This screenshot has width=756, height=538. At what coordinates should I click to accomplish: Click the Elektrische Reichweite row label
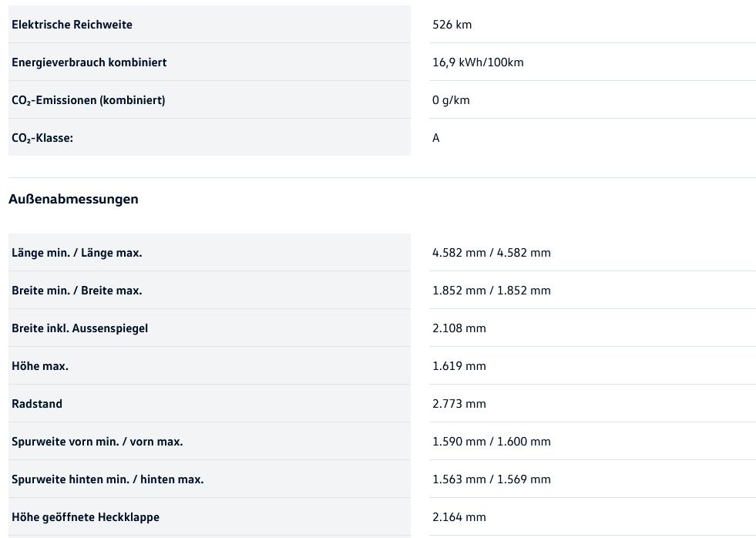point(72,25)
